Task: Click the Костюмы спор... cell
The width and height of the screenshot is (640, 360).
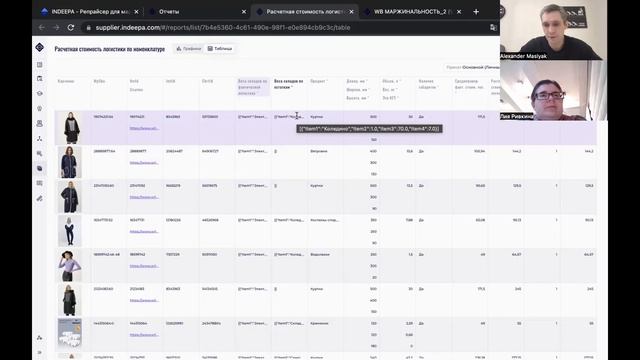Action: [324, 220]
